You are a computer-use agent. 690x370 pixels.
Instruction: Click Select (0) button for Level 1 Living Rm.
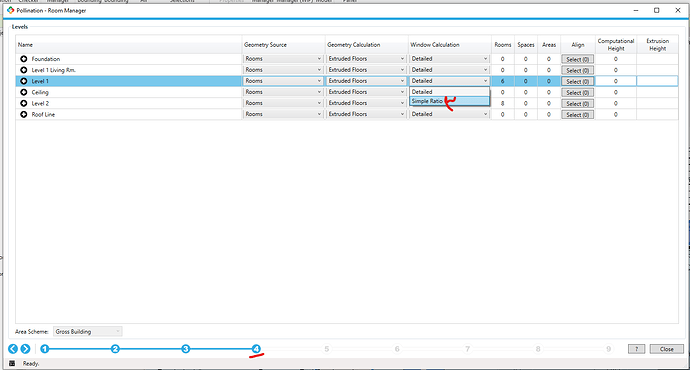point(577,70)
